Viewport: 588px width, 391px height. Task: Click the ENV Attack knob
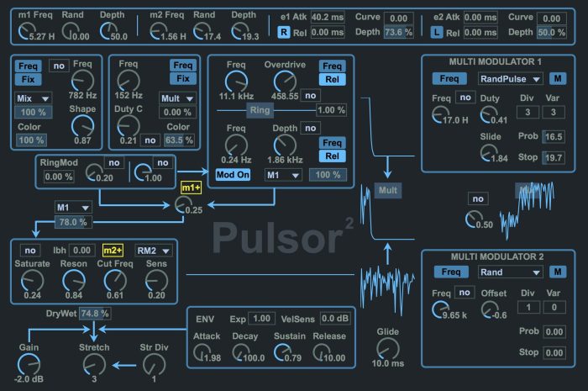coord(201,352)
